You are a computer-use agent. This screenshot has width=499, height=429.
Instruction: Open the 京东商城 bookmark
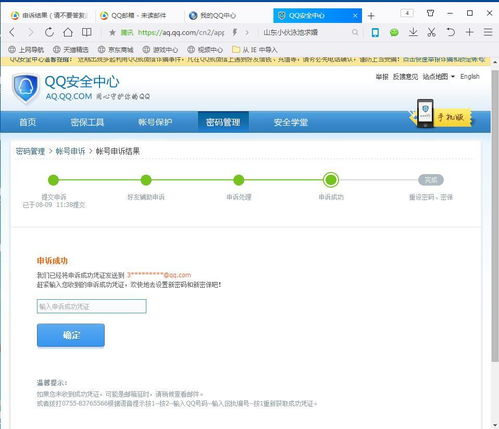[116, 50]
